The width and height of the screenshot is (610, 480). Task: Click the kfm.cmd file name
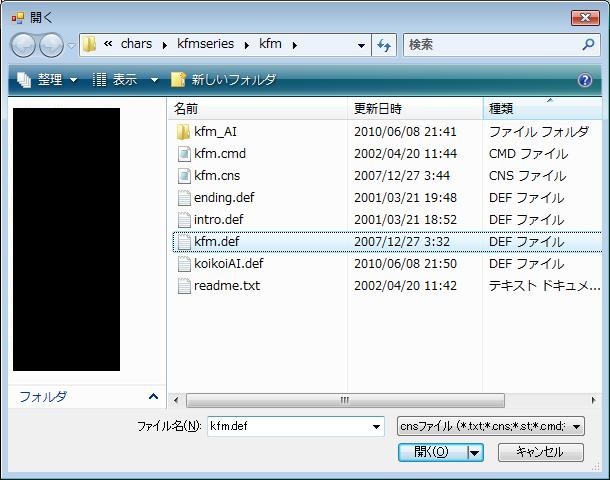[220, 154]
